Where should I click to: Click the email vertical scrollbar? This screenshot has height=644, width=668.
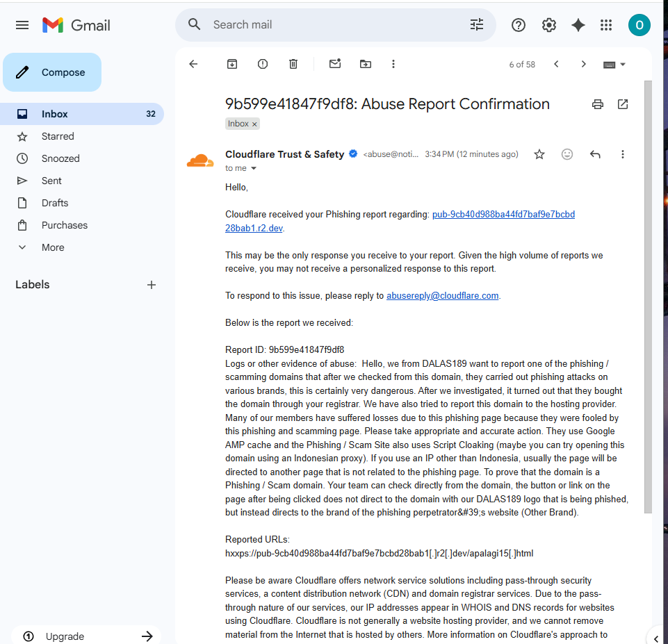tap(648, 297)
